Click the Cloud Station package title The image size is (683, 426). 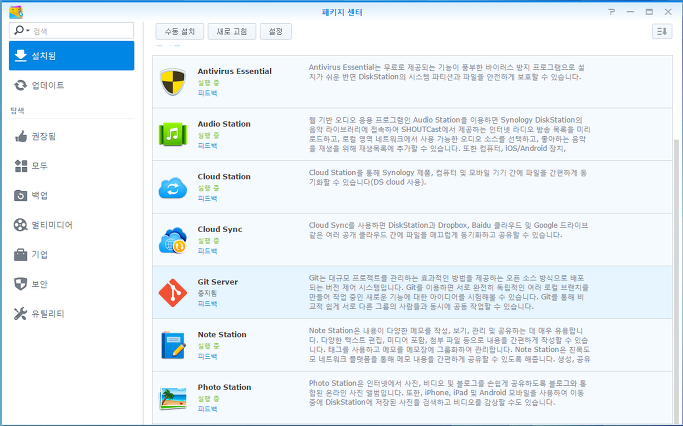pos(224,176)
